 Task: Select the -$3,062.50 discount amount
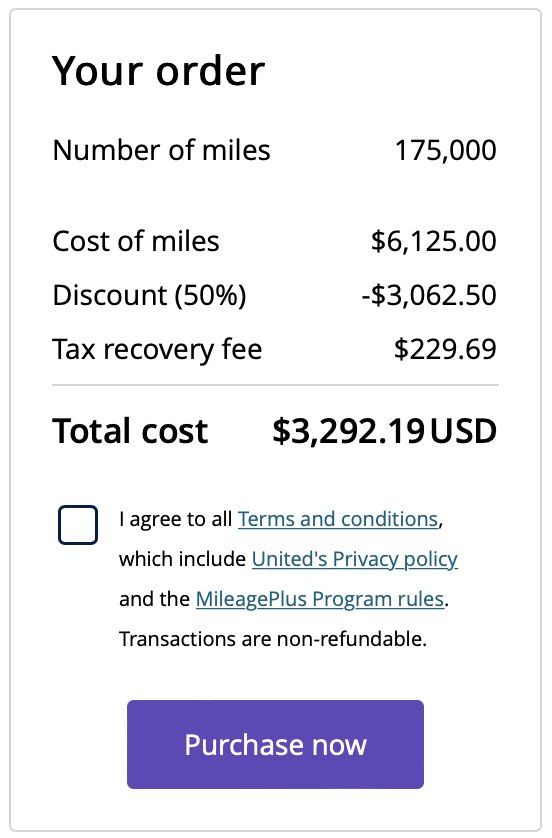pyautogui.click(x=429, y=296)
